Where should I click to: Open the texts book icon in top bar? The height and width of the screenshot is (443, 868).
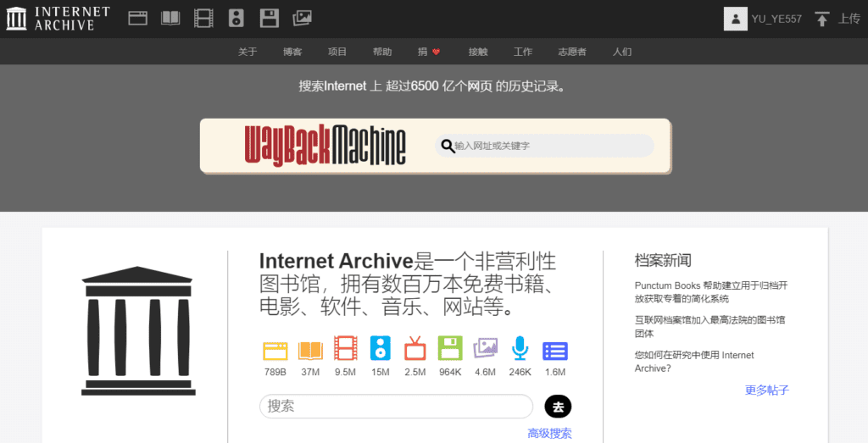(x=171, y=18)
